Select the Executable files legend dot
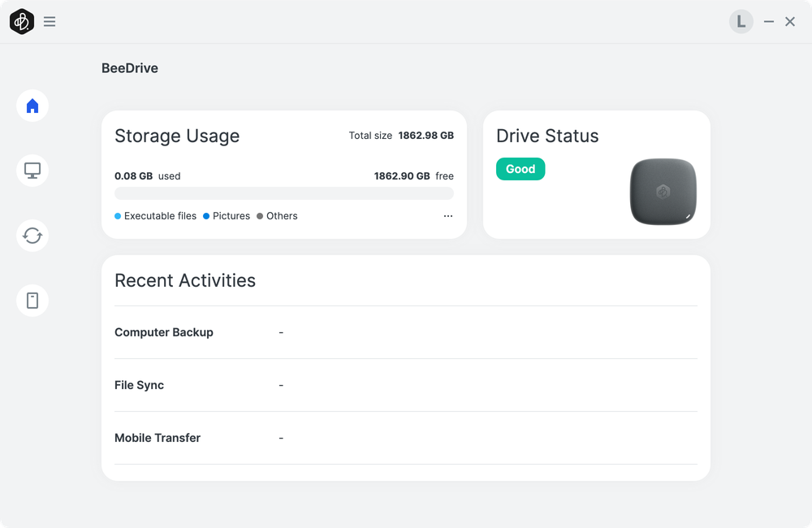This screenshot has width=812, height=528. pos(118,216)
